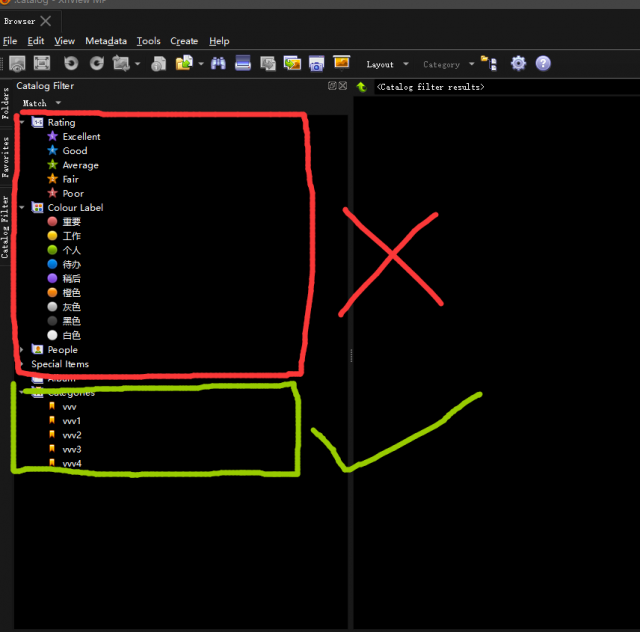Click the slideshow toolbar icon
The width and height of the screenshot is (640, 632).
(x=341, y=62)
